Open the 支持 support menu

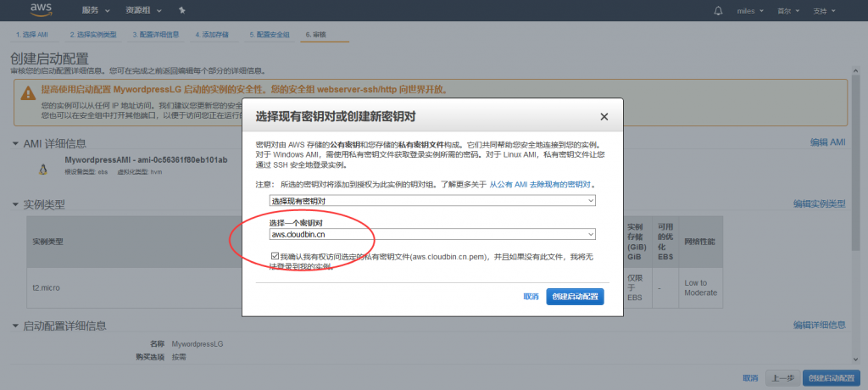(823, 10)
